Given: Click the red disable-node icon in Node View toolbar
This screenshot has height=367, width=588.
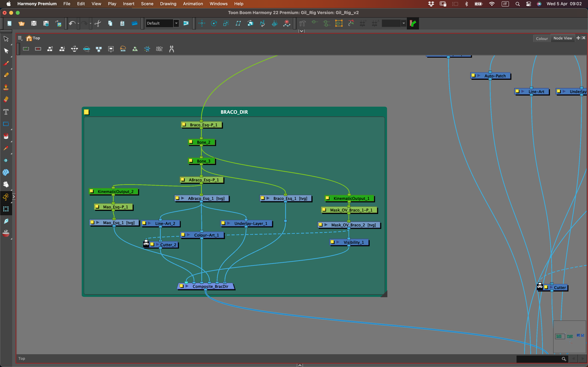Looking at the screenshot, I should point(38,49).
